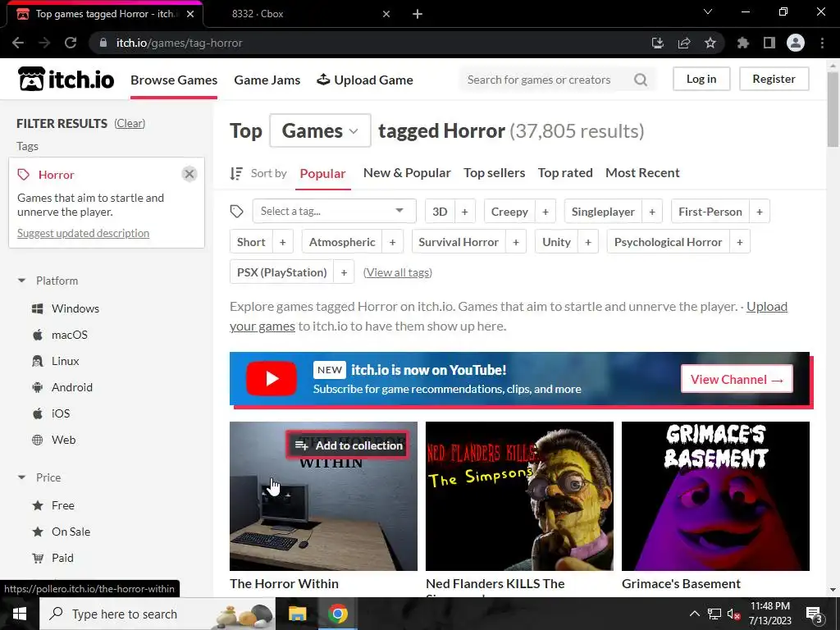The height and width of the screenshot is (630, 840).
Task: Add First-Person tag with plus
Action: tap(759, 212)
